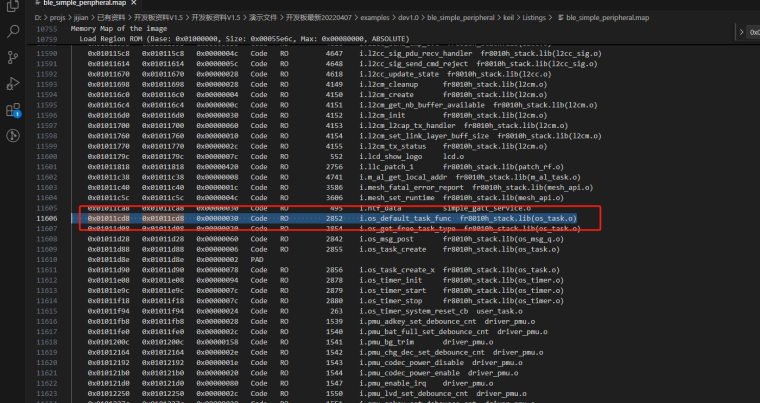
Task: Click the 'ble_simple_peripheral' folder breadcrumb
Action: click(460, 17)
